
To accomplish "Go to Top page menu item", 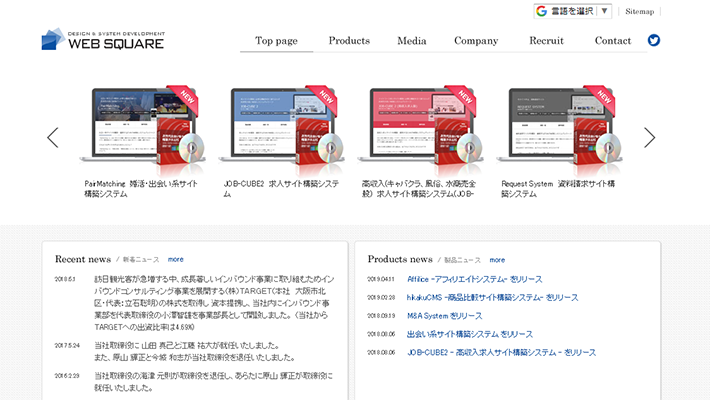I will coord(276,41).
